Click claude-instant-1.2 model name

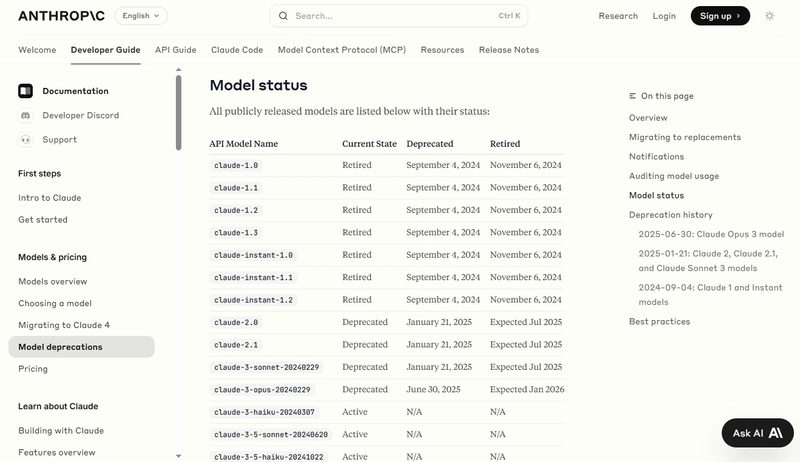253,300
